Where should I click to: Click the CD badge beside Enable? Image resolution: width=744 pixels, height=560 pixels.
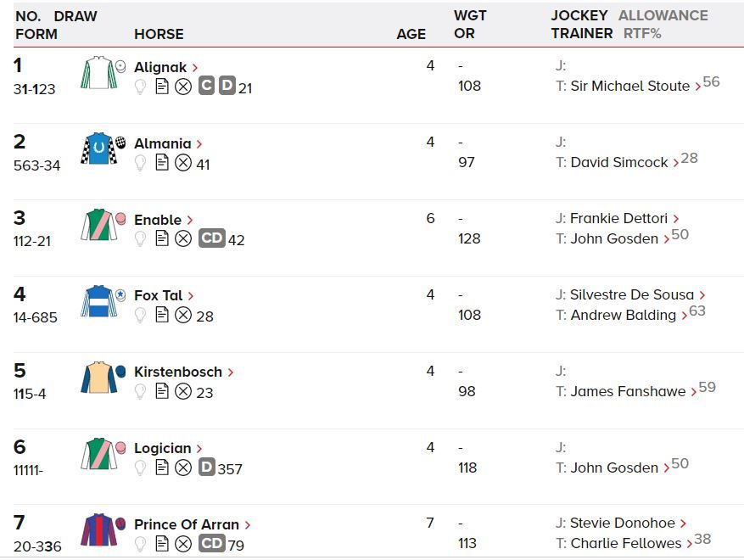click(211, 238)
